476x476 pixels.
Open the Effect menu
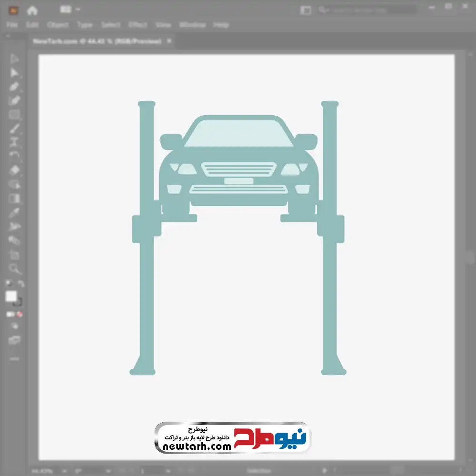click(x=138, y=25)
